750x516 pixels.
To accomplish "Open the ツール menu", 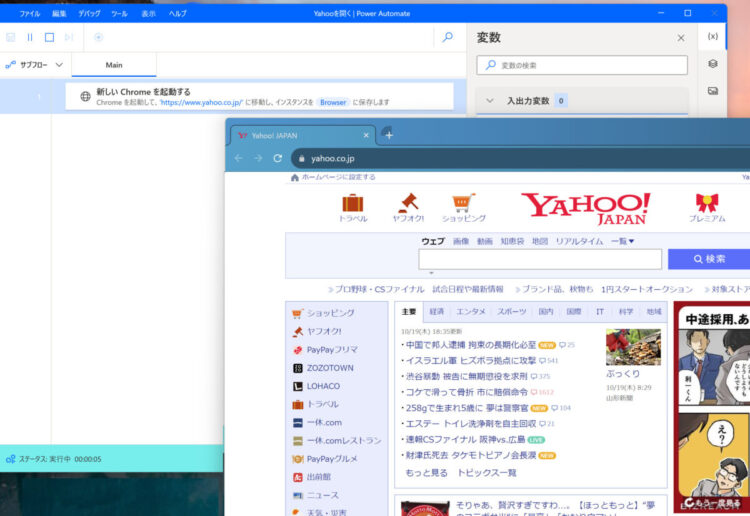I will tap(119, 13).
